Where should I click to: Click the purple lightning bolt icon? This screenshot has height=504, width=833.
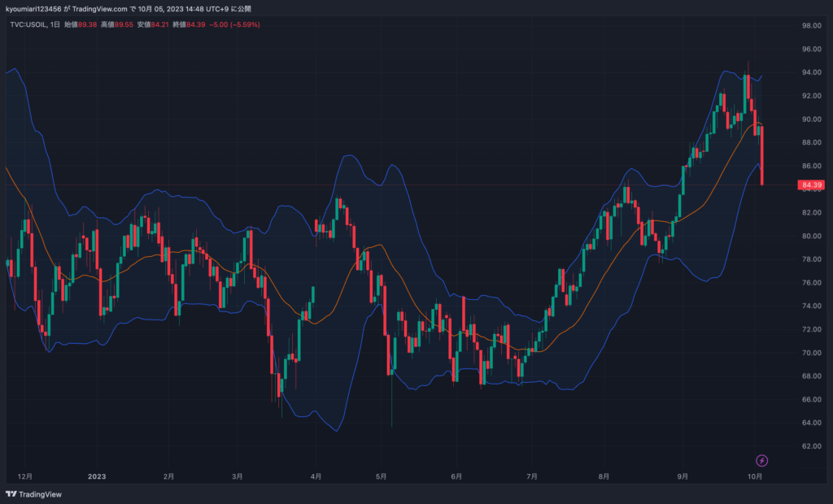(x=761, y=460)
